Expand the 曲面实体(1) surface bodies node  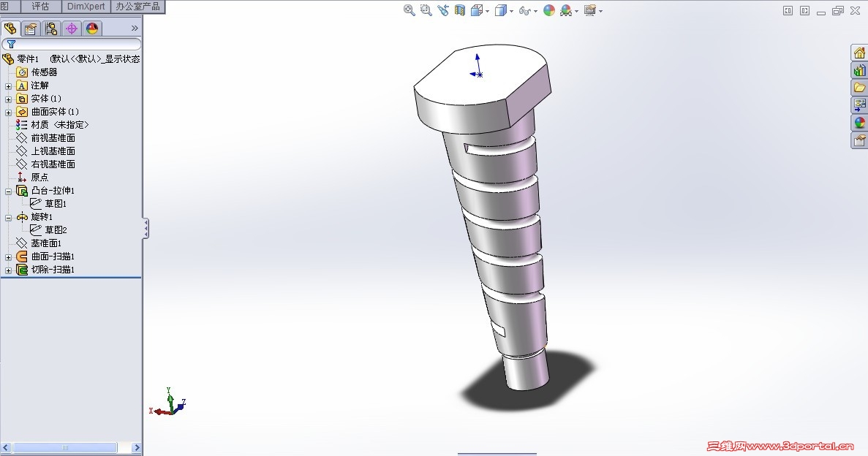[8, 113]
